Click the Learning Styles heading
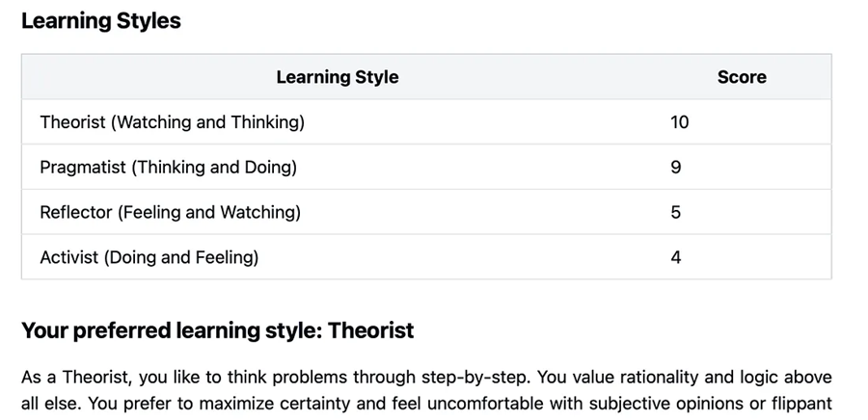Screen dimensions: 868x420 coord(100,21)
